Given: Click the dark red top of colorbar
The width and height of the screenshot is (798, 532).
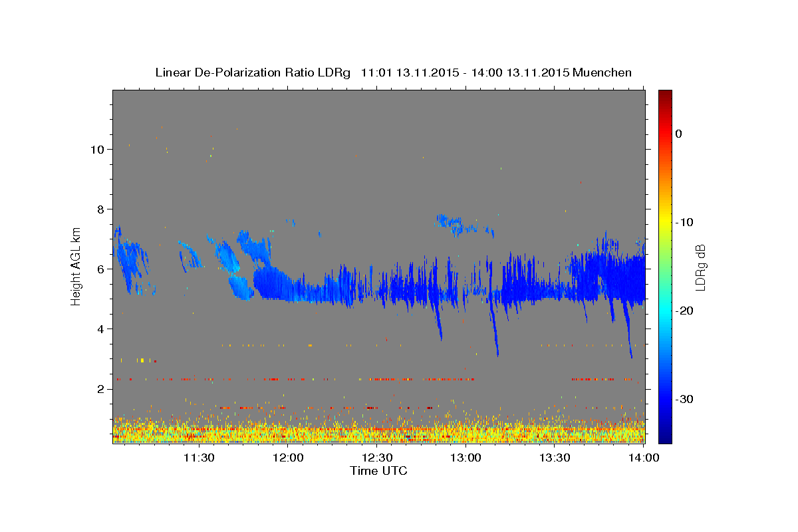Looking at the screenshot, I should pyautogui.click(x=665, y=95).
